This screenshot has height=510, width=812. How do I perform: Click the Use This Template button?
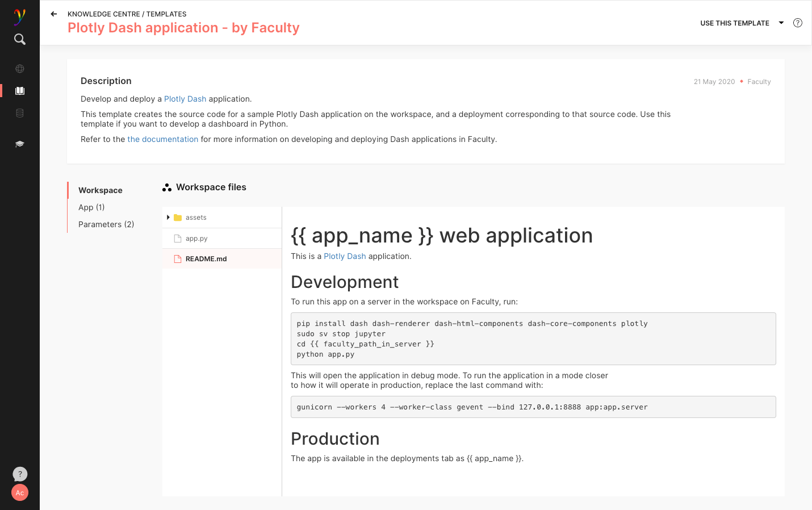point(734,23)
